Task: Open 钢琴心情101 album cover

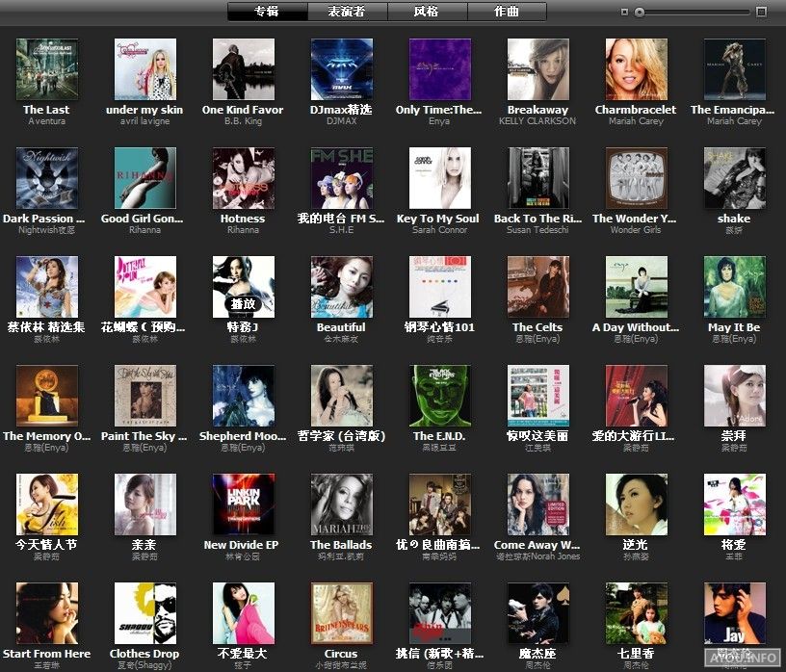Action: click(x=440, y=287)
